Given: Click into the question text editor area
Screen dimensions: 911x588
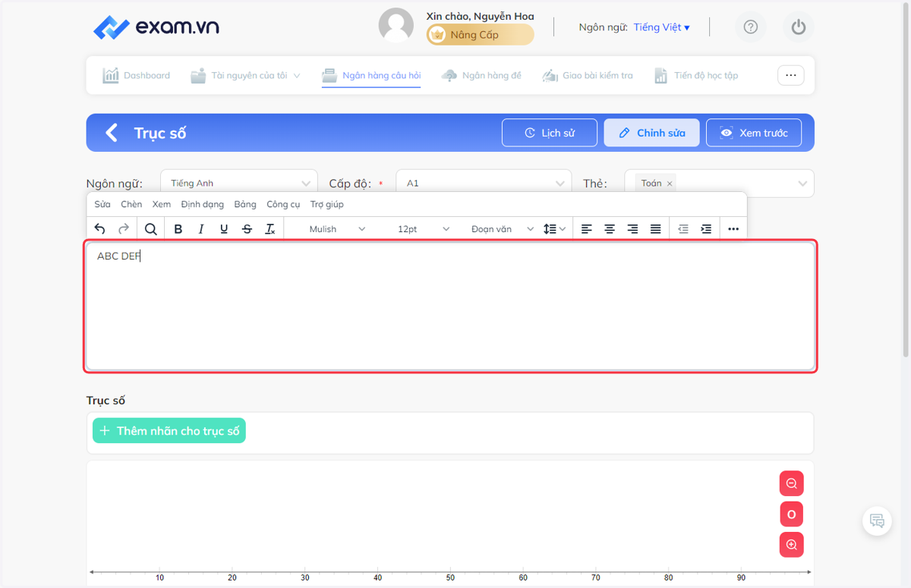Looking at the screenshot, I should tap(451, 306).
